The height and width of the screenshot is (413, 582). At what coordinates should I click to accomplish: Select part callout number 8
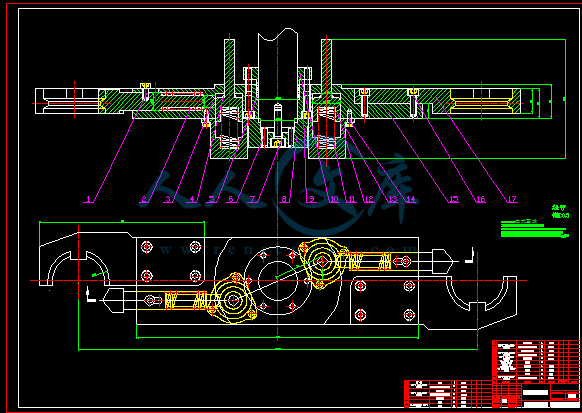[x=284, y=200]
